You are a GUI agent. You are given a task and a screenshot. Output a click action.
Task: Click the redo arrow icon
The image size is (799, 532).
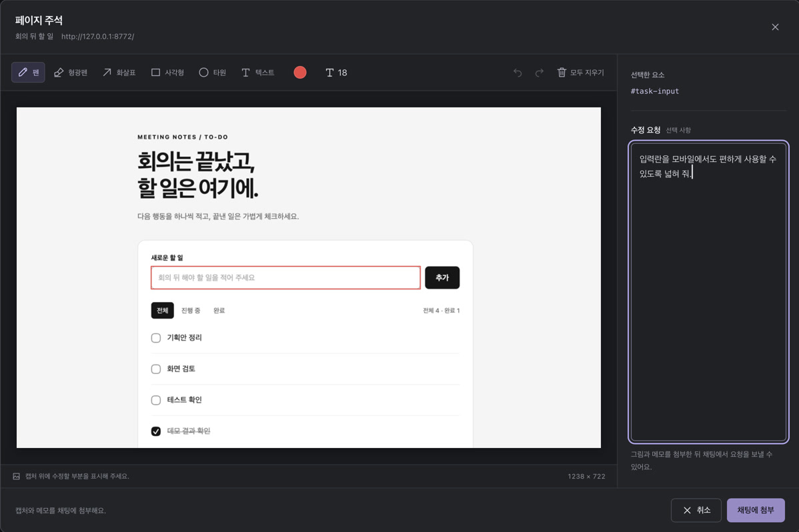539,73
